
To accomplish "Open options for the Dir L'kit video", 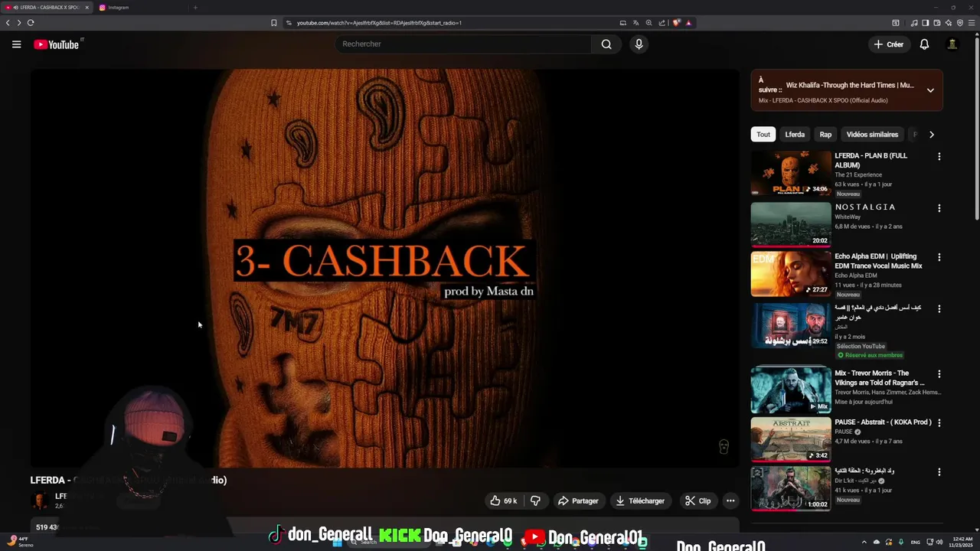I will [939, 471].
